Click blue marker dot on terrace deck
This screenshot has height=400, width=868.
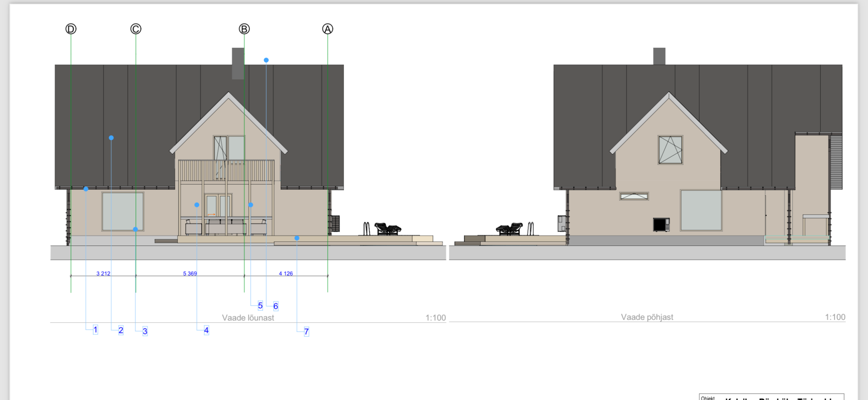coord(297,238)
